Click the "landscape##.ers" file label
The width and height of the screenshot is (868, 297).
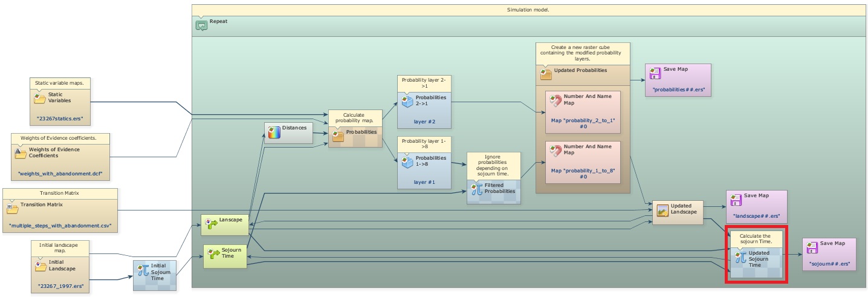(x=756, y=215)
